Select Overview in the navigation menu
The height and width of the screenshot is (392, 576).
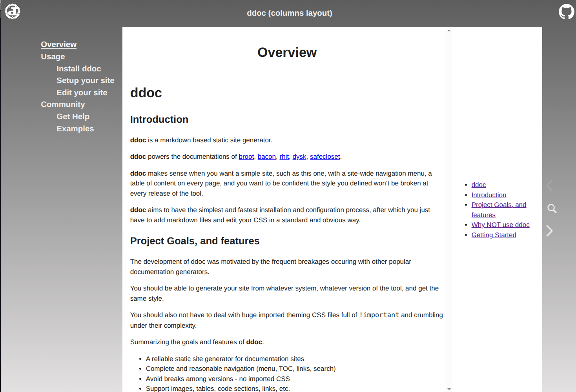pyautogui.click(x=58, y=44)
